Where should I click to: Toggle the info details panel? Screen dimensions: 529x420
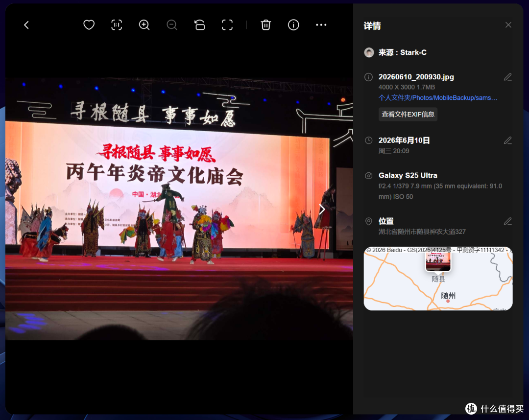(x=293, y=25)
